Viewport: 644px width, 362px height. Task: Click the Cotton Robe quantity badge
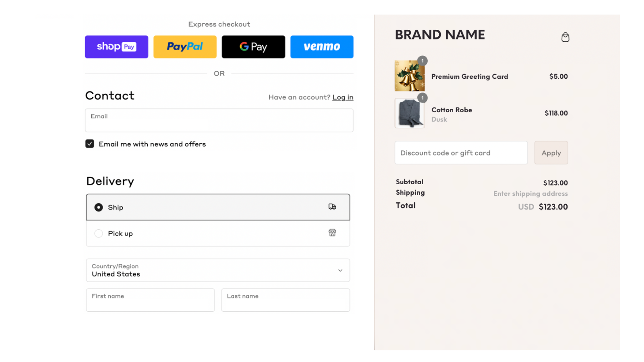422,97
